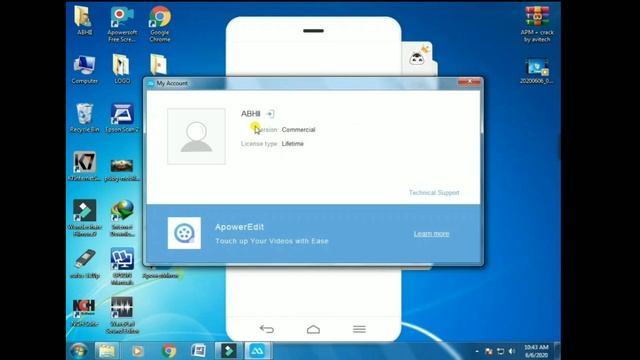Select Apowersoft Free Screen recorder shortcut
The width and height of the screenshot is (640, 360).
click(122, 24)
